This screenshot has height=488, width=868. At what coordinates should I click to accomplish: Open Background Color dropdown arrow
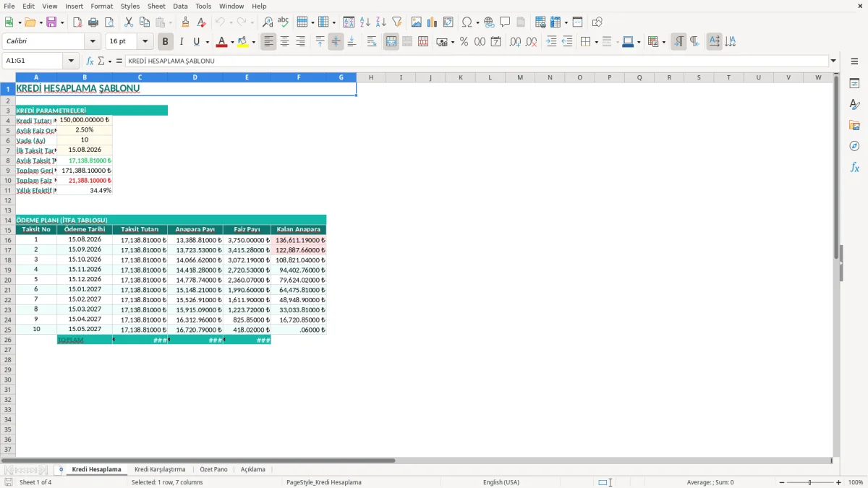[253, 42]
